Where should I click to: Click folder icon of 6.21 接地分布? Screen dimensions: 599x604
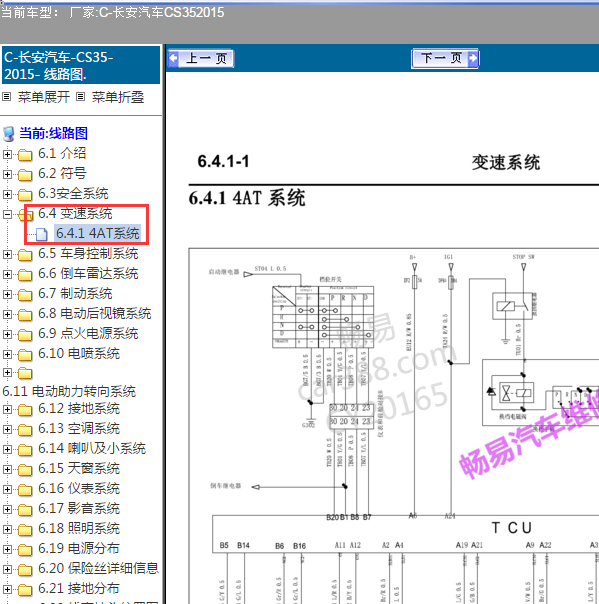25,590
